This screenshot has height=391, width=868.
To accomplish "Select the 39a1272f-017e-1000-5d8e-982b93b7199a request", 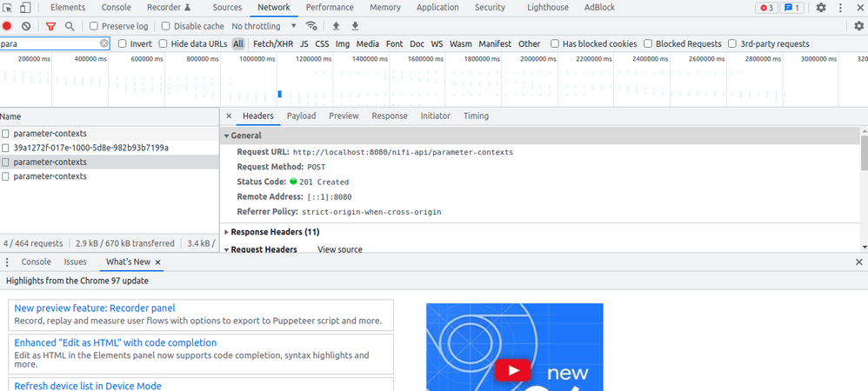I will (x=110, y=148).
